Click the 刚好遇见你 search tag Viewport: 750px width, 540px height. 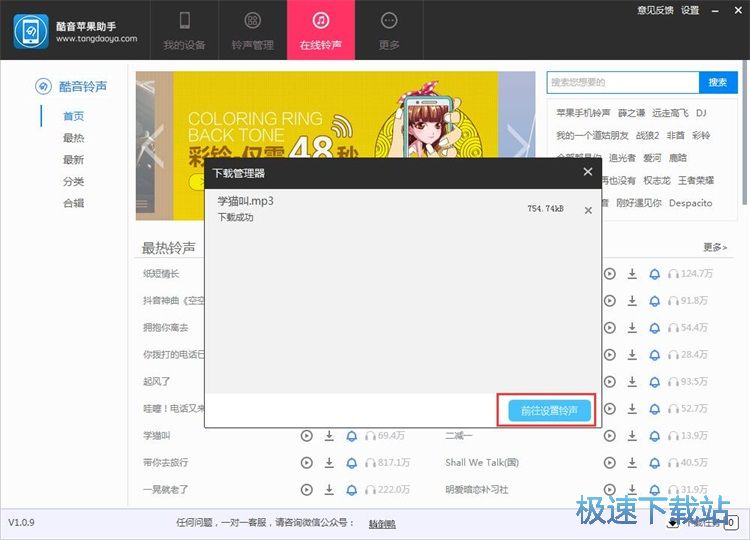coord(639,203)
